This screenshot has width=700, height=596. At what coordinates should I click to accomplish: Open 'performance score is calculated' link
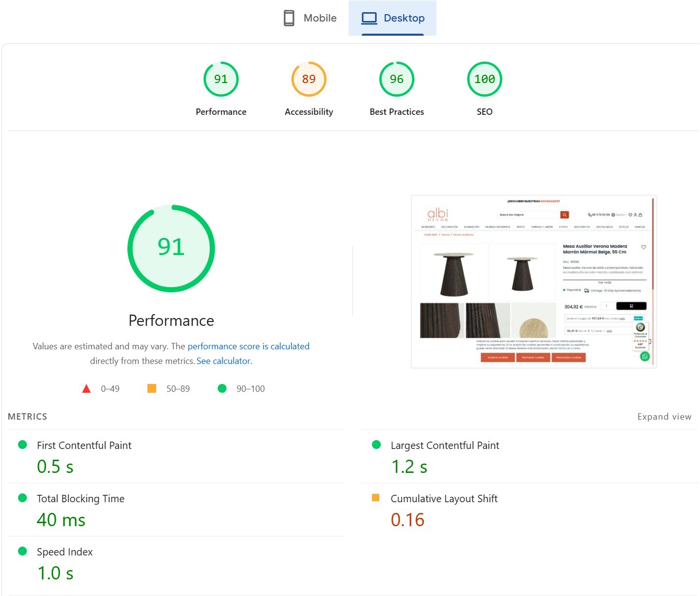[x=248, y=346]
